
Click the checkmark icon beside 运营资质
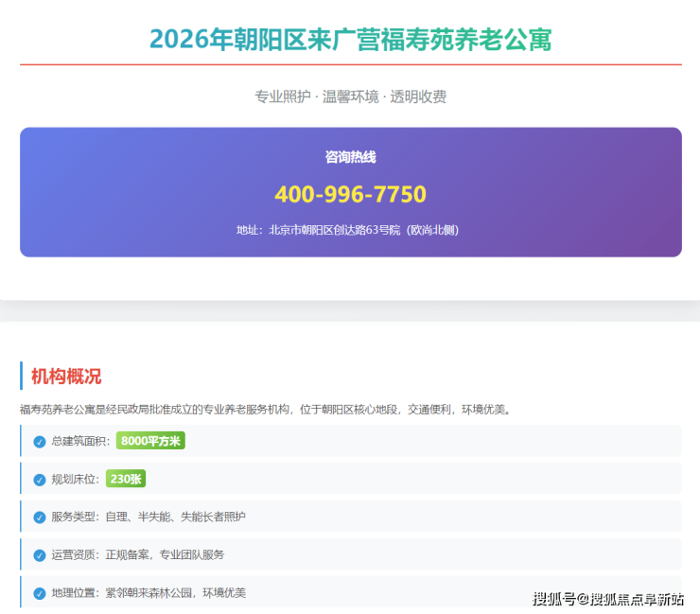point(40,555)
